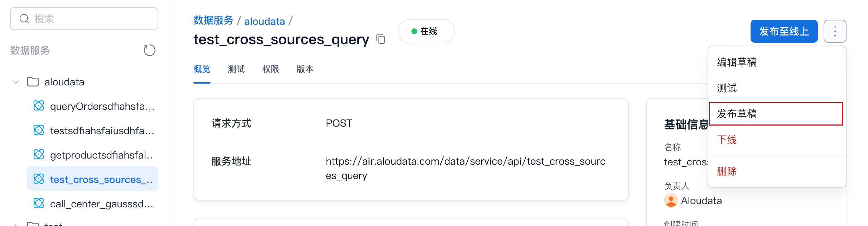Collapse the aloudata folder chevron

(x=16, y=82)
